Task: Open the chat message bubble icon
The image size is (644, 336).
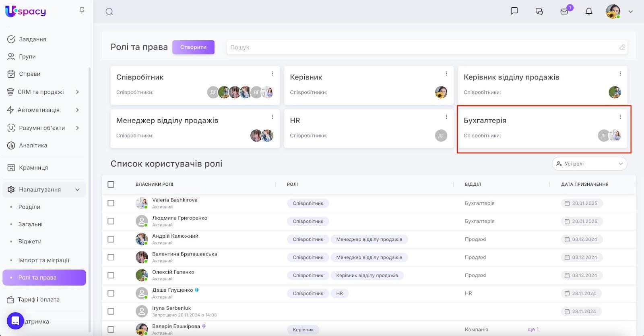Action: point(514,11)
